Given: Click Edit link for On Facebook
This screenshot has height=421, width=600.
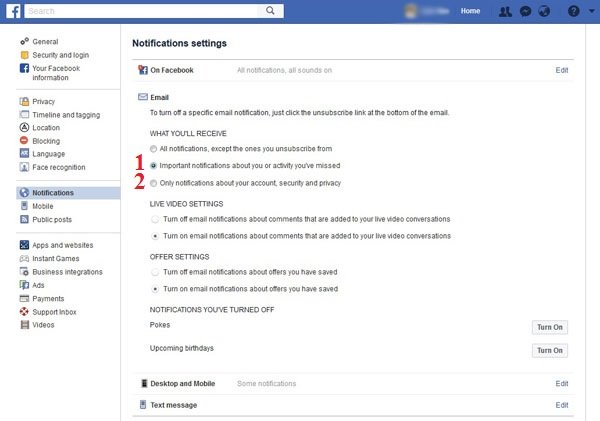Looking at the screenshot, I should coord(562,70).
